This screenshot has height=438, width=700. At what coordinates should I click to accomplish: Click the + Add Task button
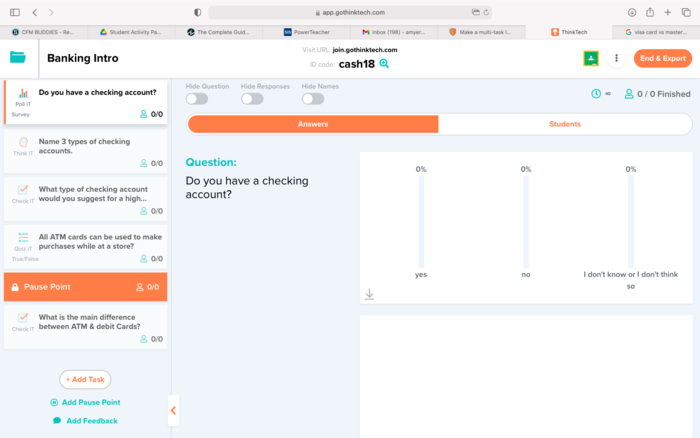[x=85, y=379]
